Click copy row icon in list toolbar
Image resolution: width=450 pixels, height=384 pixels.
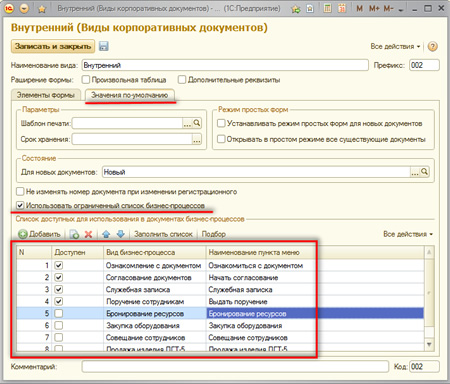[x=74, y=234]
